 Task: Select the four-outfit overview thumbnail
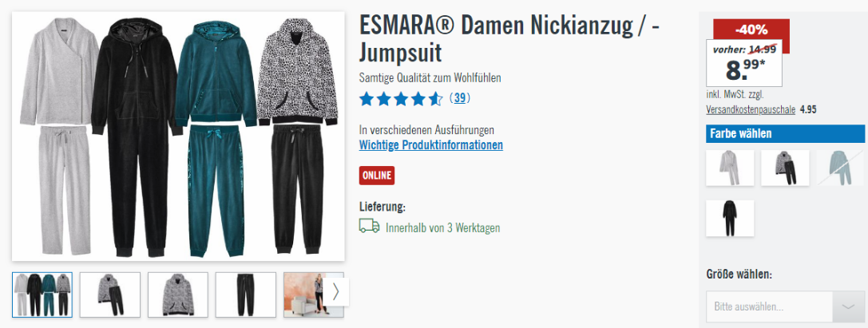(42, 294)
